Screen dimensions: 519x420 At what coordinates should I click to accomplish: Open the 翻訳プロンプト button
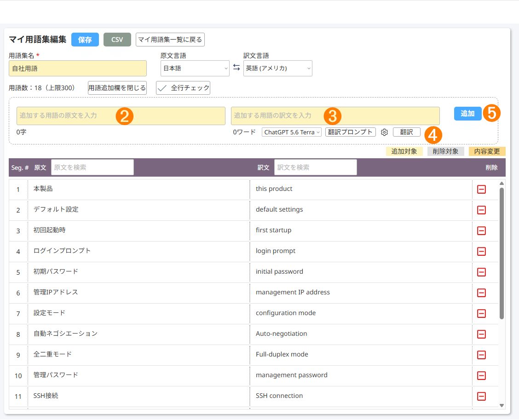pyautogui.click(x=351, y=132)
